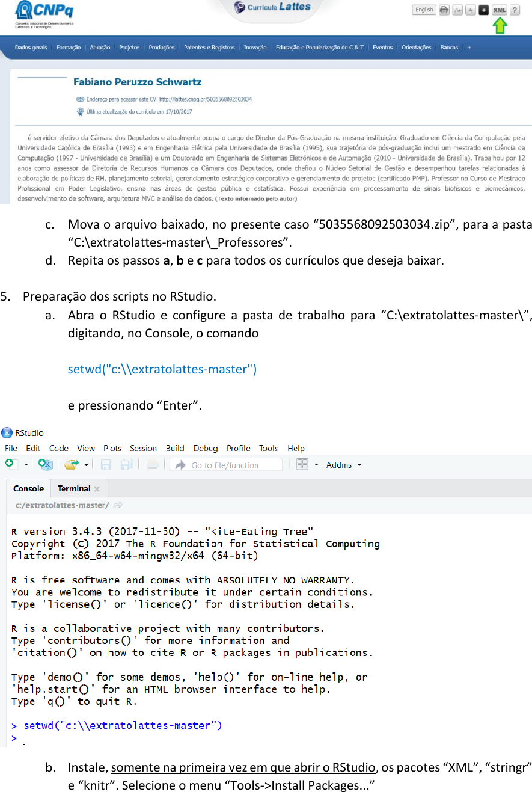Switch to the Console tab

(x=29, y=488)
